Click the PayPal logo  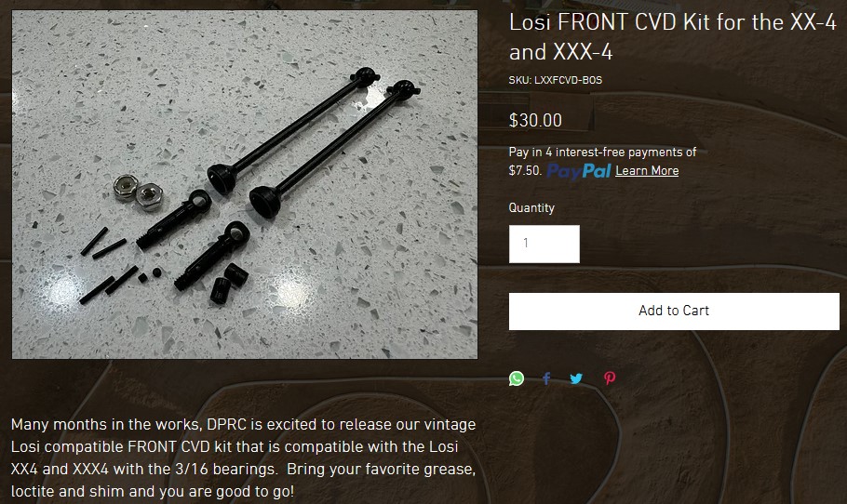tap(579, 171)
